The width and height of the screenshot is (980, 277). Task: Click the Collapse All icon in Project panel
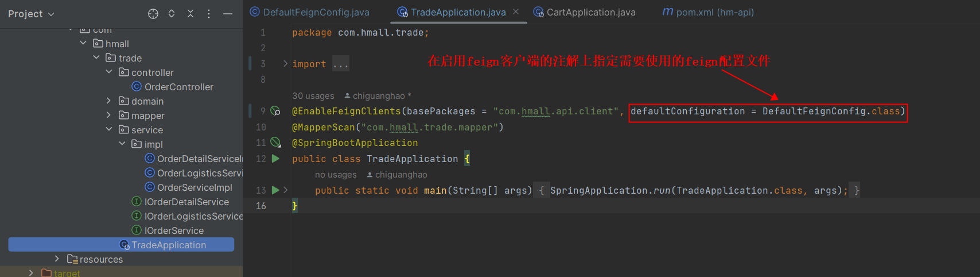click(x=190, y=14)
